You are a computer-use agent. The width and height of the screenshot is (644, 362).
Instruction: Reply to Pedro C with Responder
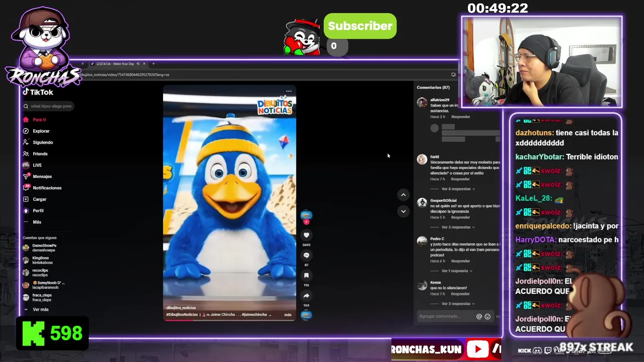coord(460,261)
